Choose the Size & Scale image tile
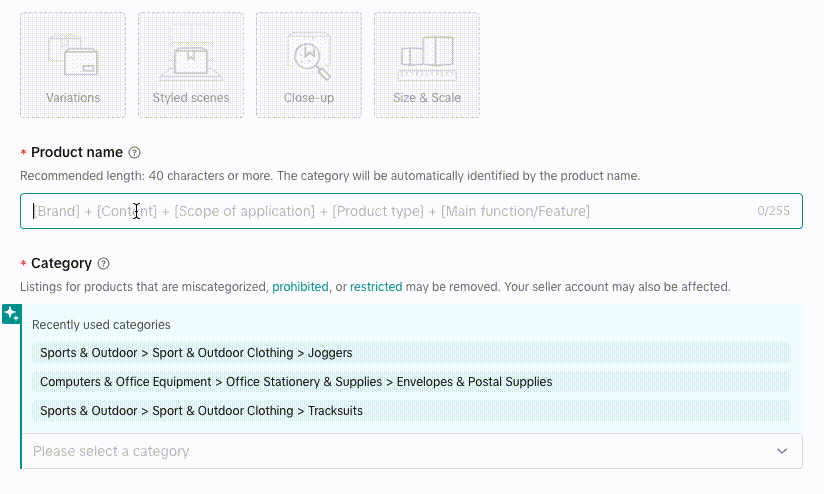The width and height of the screenshot is (824, 494). (x=427, y=65)
